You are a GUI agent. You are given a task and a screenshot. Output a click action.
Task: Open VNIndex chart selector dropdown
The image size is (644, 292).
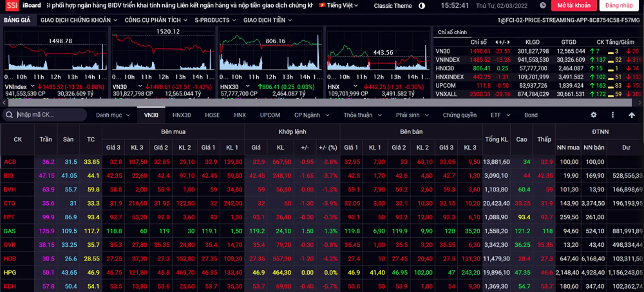click(33, 87)
